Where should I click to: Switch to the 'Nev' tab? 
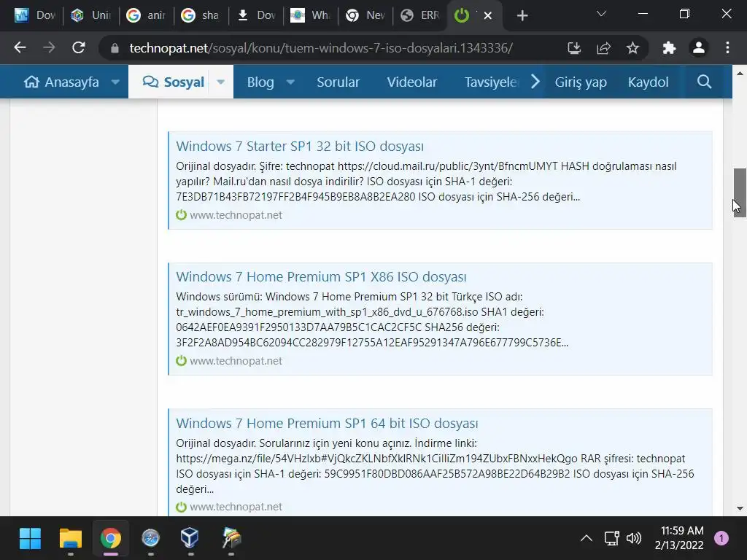coord(365,16)
